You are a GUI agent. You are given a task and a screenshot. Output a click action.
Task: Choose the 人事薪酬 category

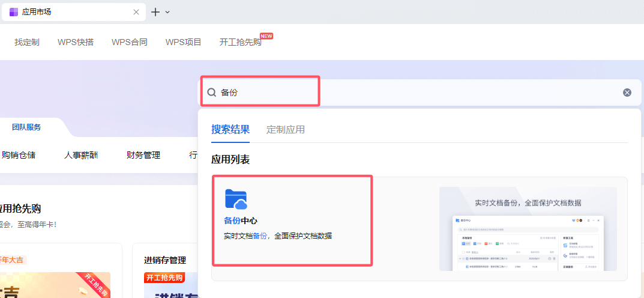[81, 155]
